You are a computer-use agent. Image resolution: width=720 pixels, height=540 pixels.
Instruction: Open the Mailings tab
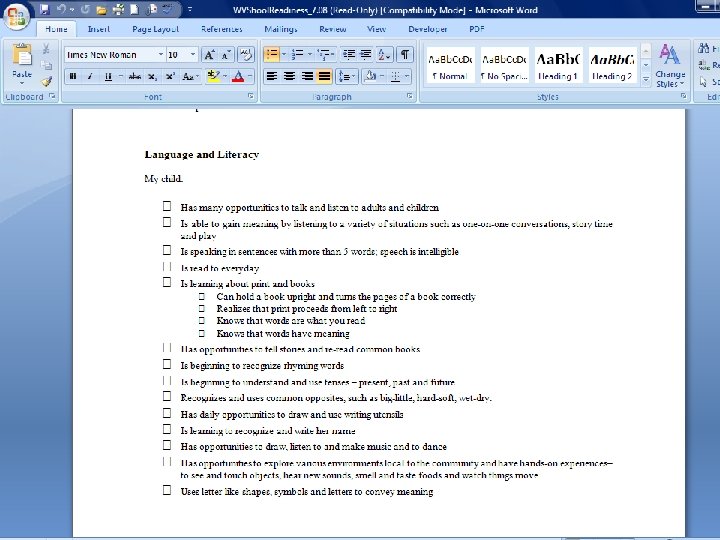pos(281,29)
